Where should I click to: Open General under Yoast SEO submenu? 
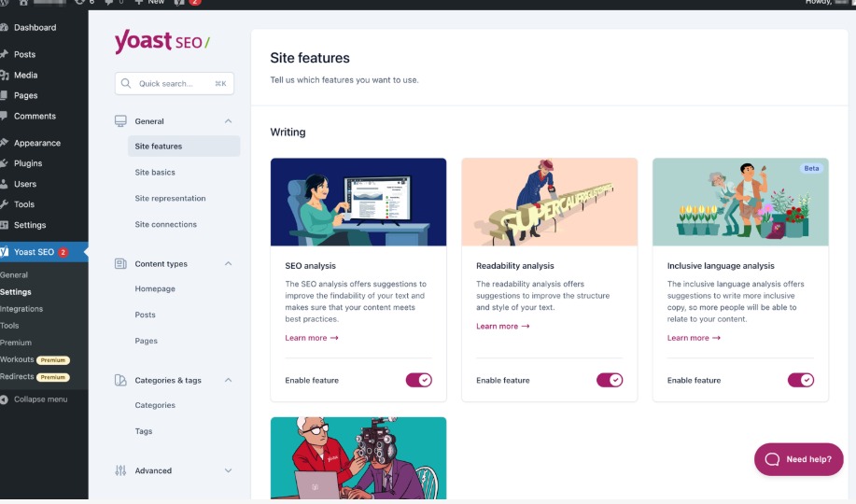[x=14, y=274]
